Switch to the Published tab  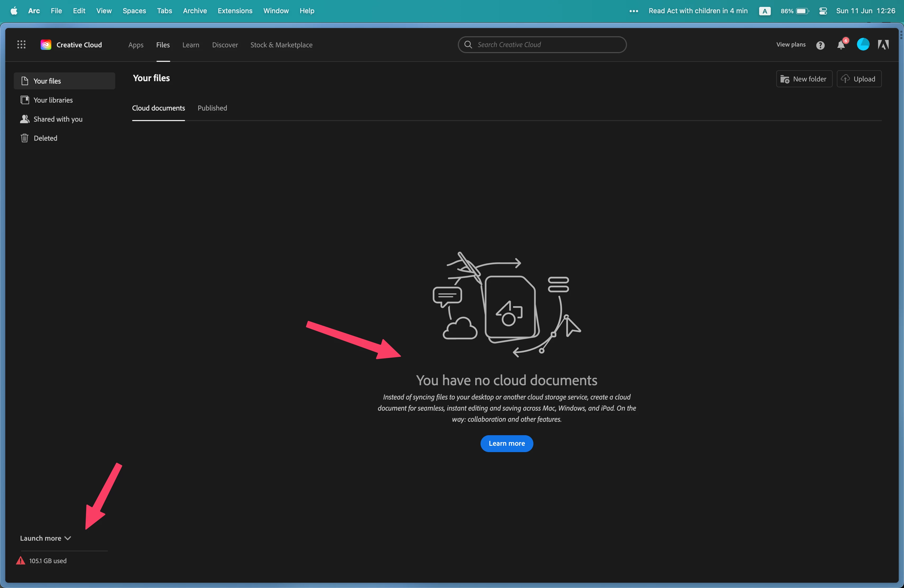[212, 108]
